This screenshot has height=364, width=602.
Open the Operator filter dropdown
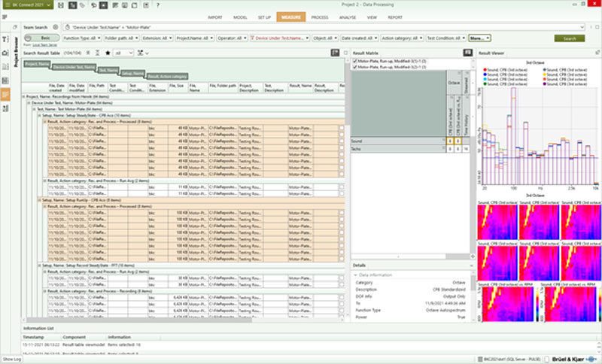click(232, 38)
